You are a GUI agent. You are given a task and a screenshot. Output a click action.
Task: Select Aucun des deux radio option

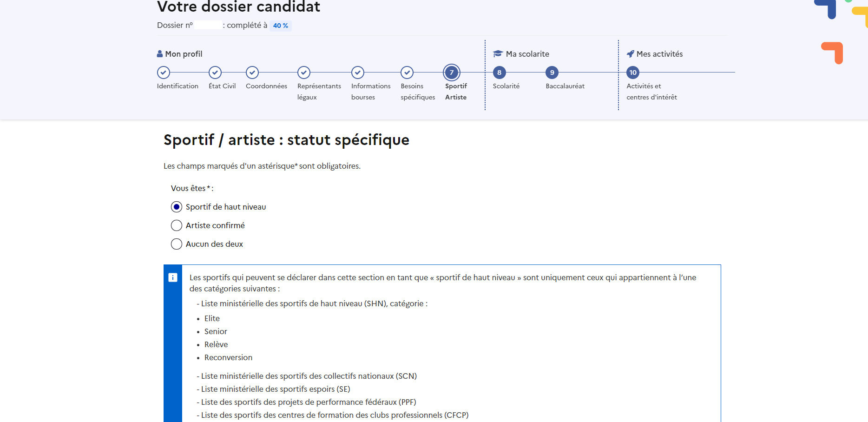point(177,244)
